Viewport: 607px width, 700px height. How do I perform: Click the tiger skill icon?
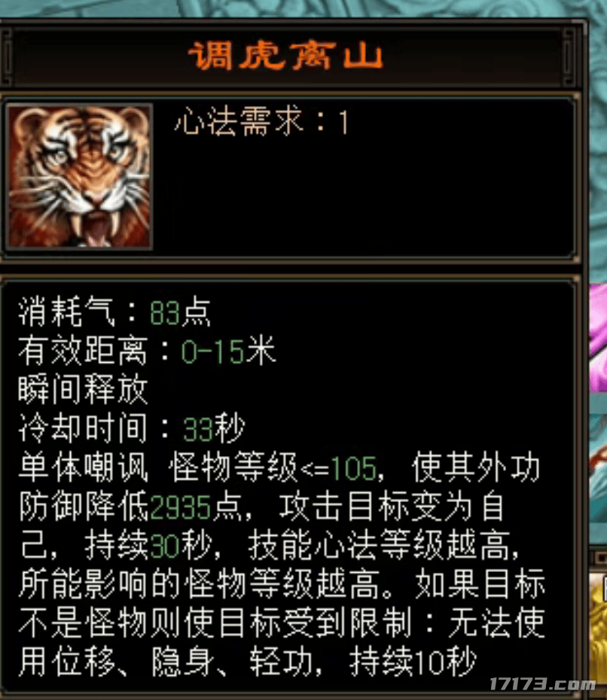click(x=80, y=176)
